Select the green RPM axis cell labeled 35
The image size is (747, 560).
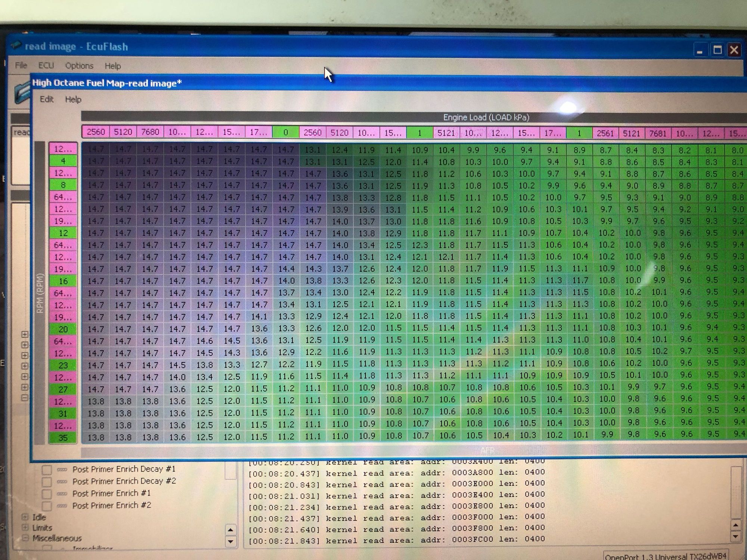pos(63,438)
